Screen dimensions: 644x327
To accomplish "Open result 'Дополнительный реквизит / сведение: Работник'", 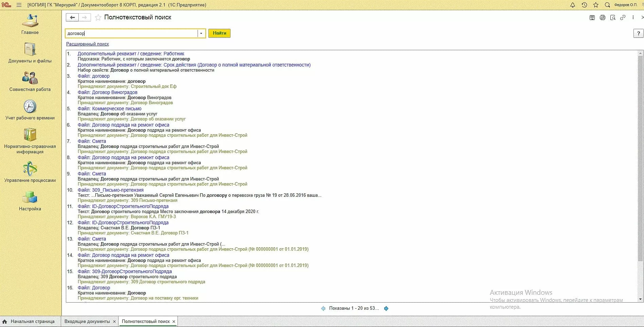I will (x=131, y=54).
